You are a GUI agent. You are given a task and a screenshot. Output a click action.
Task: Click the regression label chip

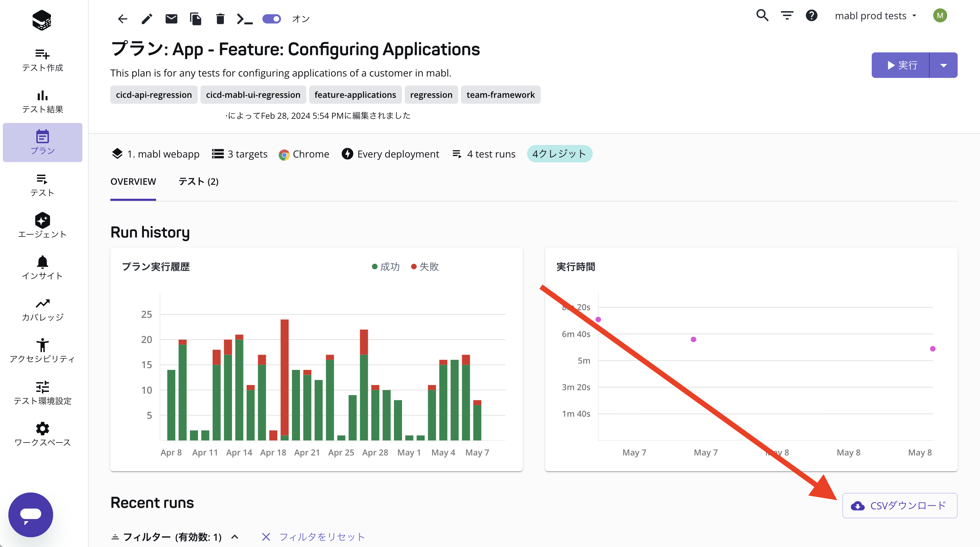(431, 95)
